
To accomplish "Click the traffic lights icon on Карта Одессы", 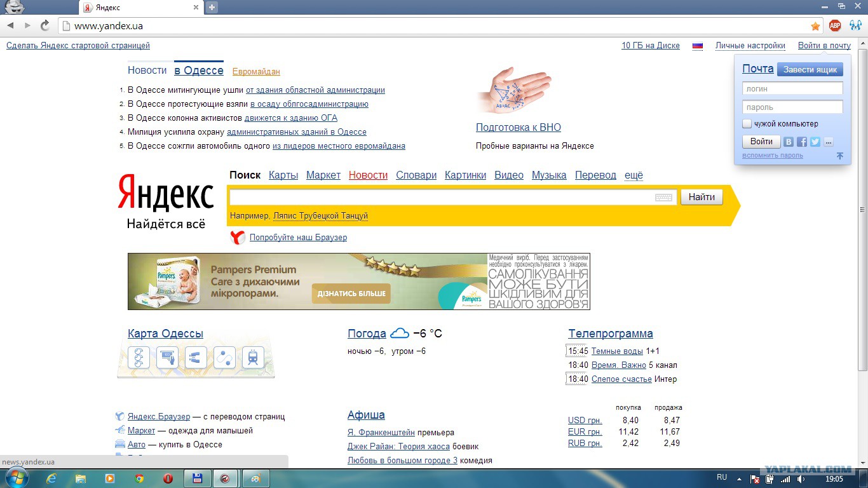I will click(x=139, y=357).
